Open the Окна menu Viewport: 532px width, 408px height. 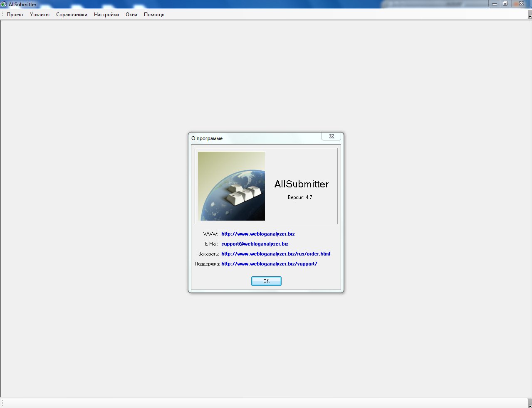131,15
